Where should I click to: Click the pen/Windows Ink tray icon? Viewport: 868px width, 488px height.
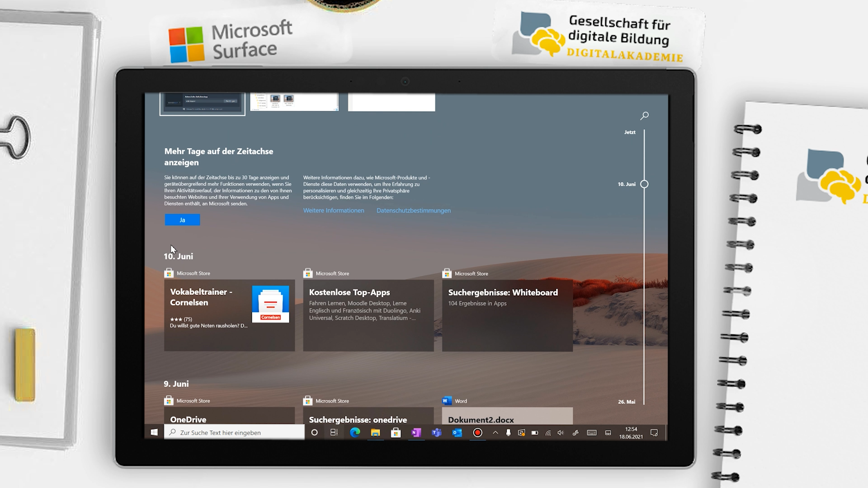point(576,432)
